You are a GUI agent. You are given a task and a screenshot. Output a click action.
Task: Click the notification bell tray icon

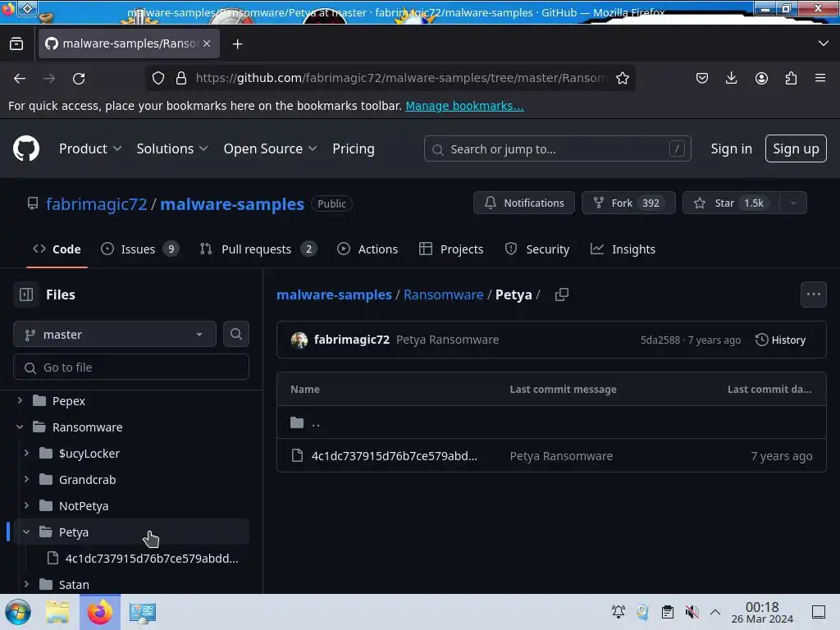pyautogui.click(x=619, y=612)
